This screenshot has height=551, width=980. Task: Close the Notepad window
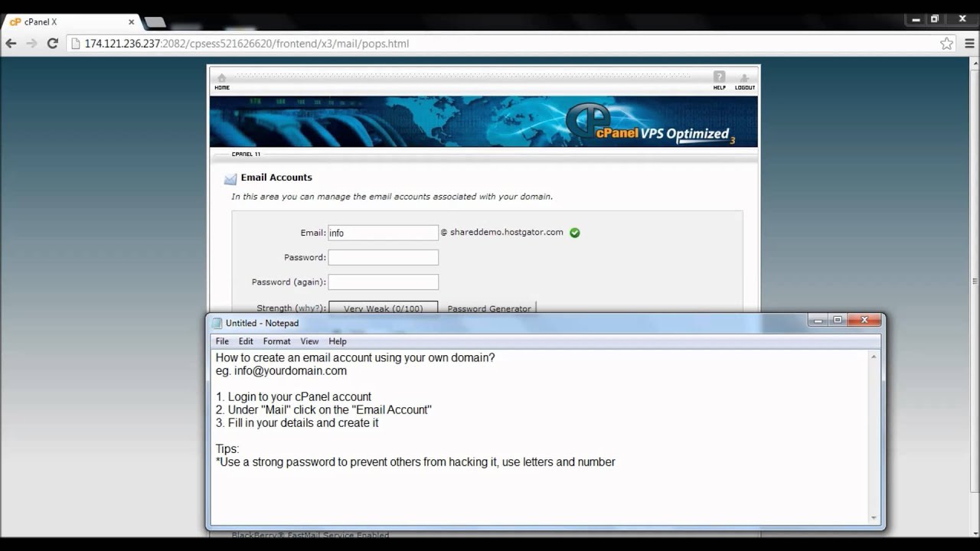click(x=864, y=321)
